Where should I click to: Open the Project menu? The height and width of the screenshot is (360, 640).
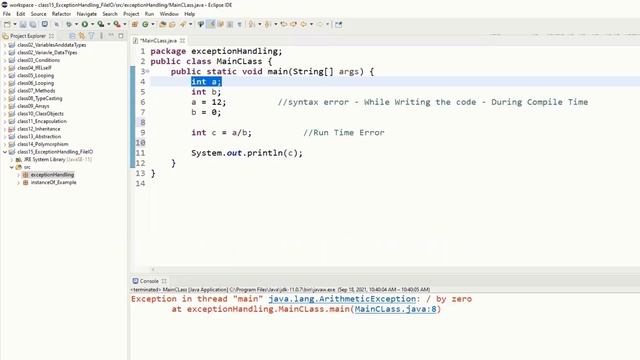[131, 14]
